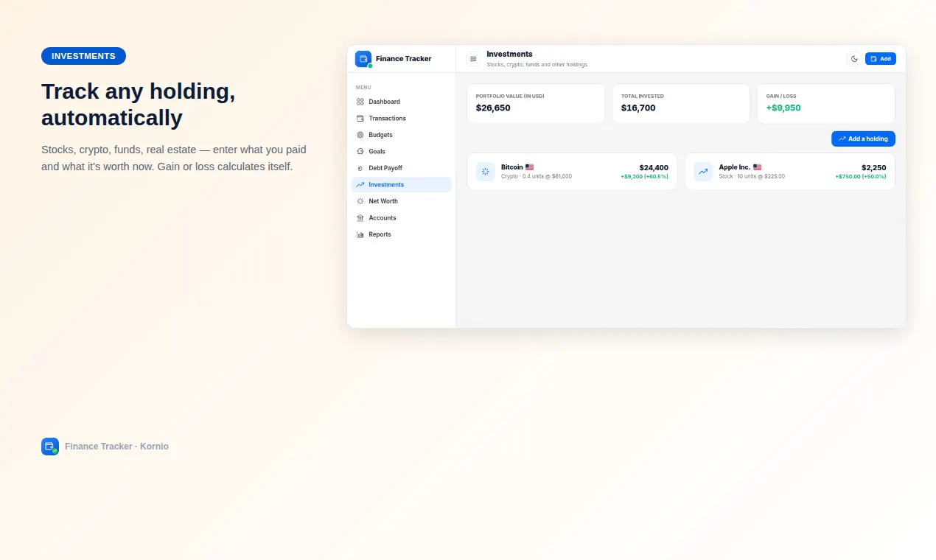Click the Bitcoin crypto holding icon
This screenshot has height=560, width=936.
(486, 172)
